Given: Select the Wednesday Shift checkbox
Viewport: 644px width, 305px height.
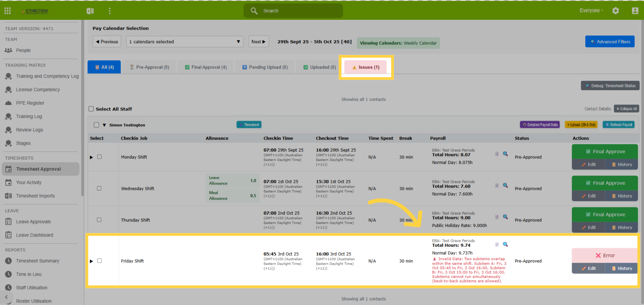Looking at the screenshot, I should pos(99,188).
